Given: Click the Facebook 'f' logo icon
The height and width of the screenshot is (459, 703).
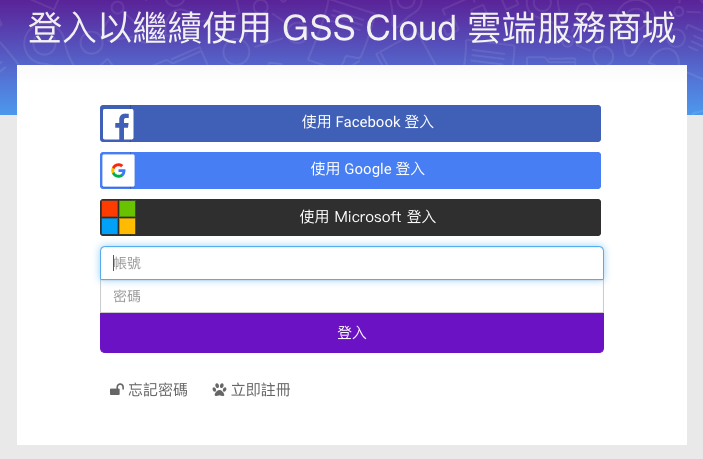Looking at the screenshot, I should 118,124.
